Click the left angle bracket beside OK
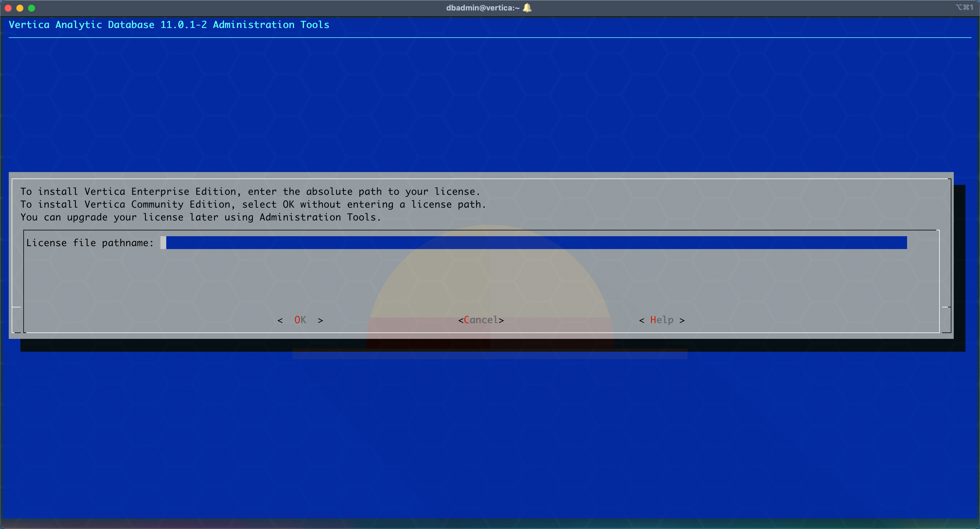Viewport: 980px width, 529px height. tap(280, 320)
